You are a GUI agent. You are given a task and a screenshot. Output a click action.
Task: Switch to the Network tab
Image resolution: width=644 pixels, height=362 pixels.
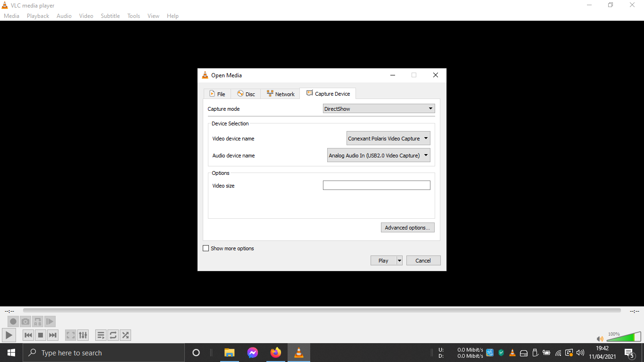(x=280, y=94)
